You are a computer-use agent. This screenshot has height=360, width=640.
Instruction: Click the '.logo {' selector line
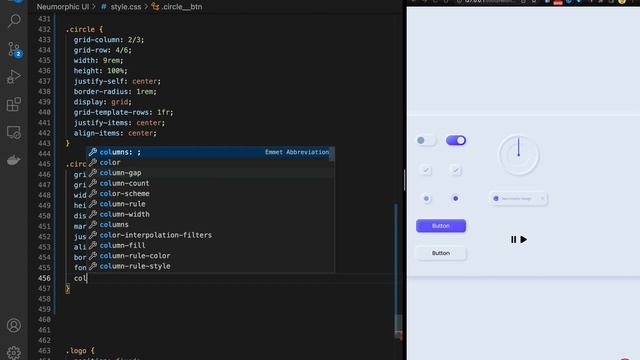click(x=80, y=351)
